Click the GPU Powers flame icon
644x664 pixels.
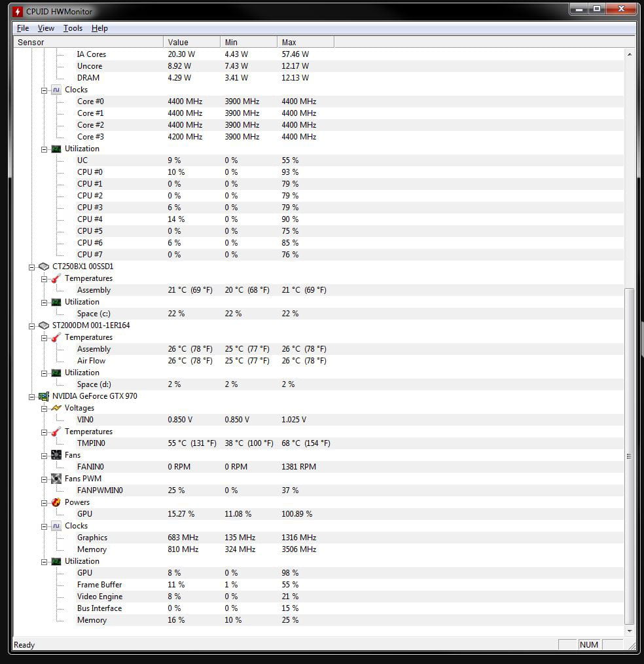tap(56, 502)
